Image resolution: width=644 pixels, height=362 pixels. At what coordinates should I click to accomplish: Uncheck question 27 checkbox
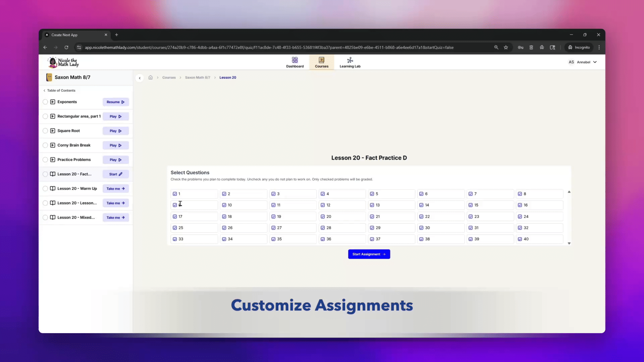pyautogui.click(x=273, y=228)
